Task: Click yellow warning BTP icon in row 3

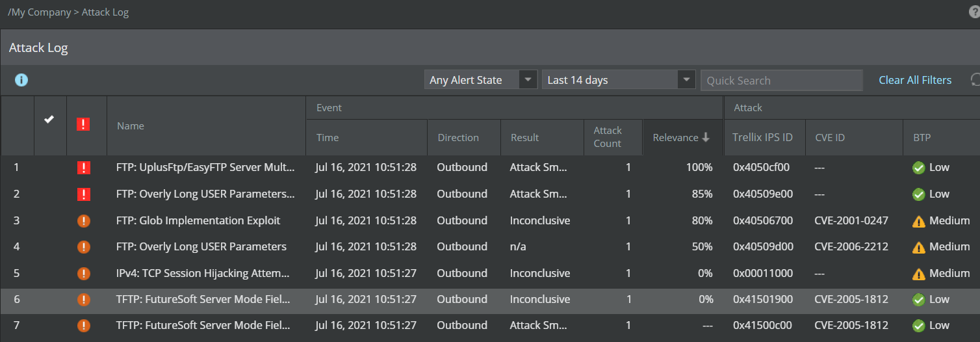Action: [918, 221]
